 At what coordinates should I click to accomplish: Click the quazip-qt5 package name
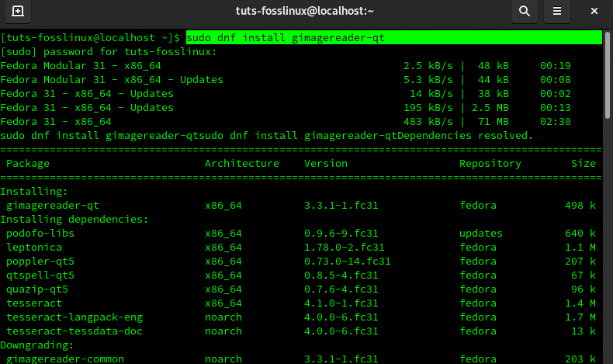[x=37, y=289]
